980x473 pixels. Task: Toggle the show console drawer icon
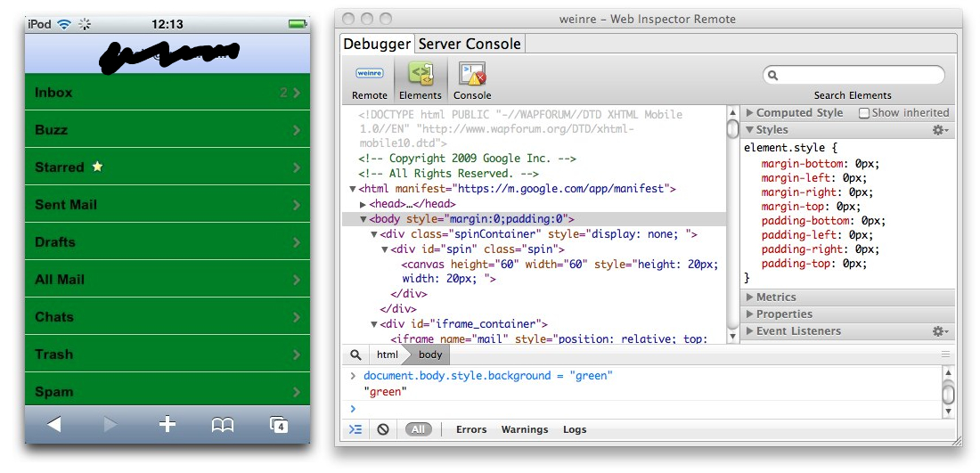point(355,429)
